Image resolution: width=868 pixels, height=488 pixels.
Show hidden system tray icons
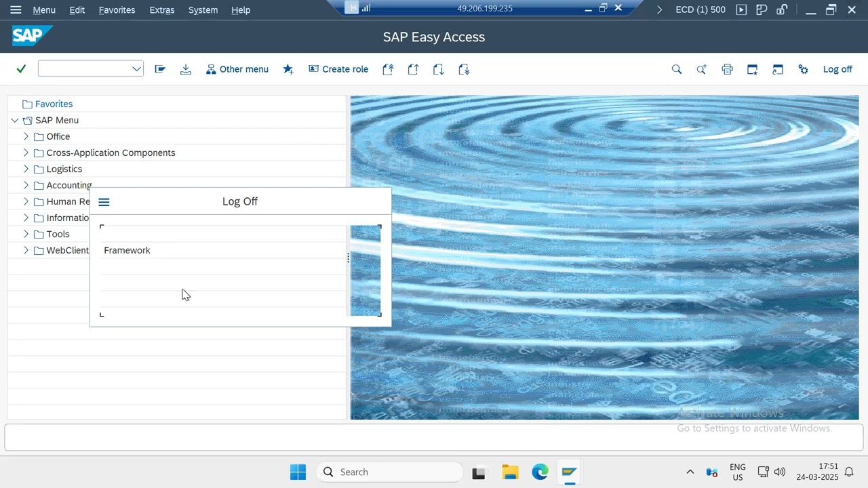tap(690, 472)
